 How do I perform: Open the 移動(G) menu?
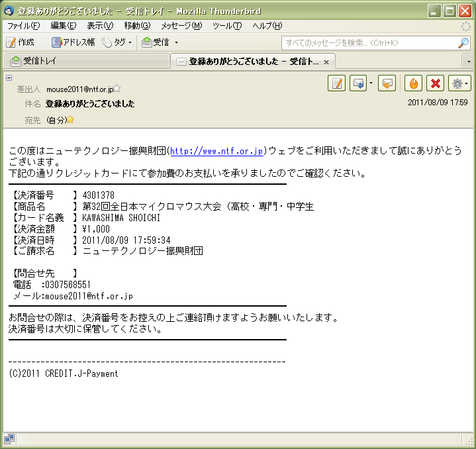point(137,26)
